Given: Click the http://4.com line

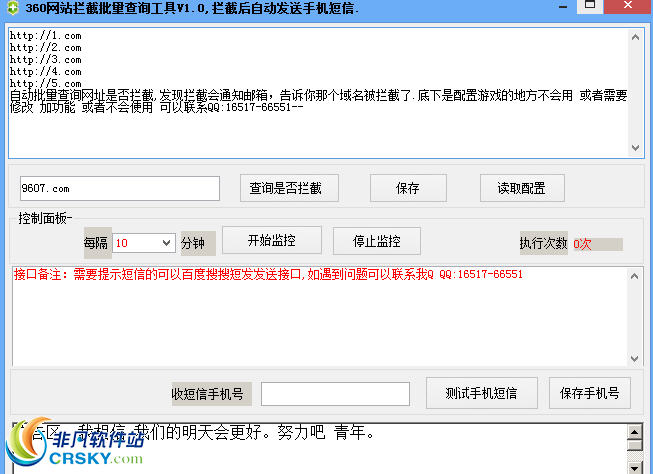Looking at the screenshot, I should [45, 72].
